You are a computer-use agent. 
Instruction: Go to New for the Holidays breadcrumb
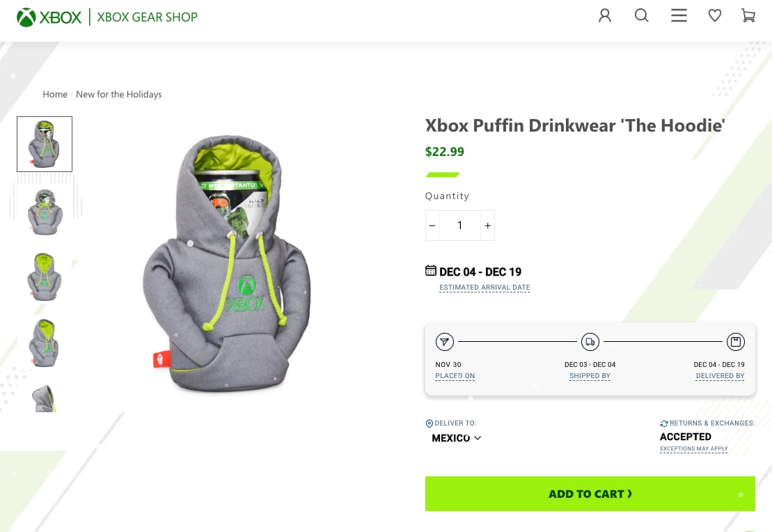click(x=118, y=95)
